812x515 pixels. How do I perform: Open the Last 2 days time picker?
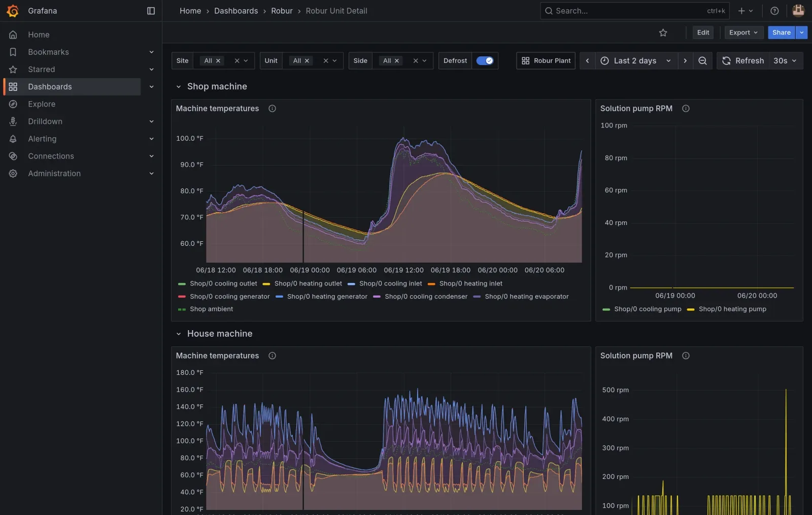(636, 60)
